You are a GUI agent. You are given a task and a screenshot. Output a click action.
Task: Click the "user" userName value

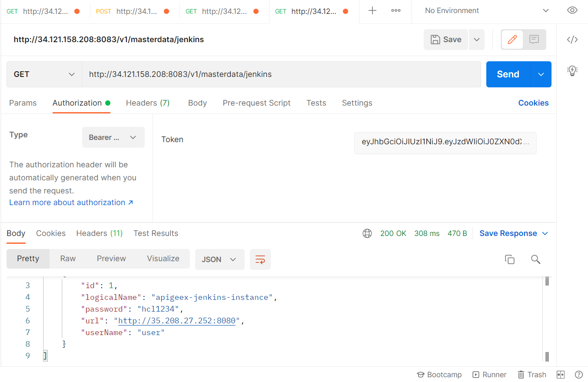[x=151, y=332]
